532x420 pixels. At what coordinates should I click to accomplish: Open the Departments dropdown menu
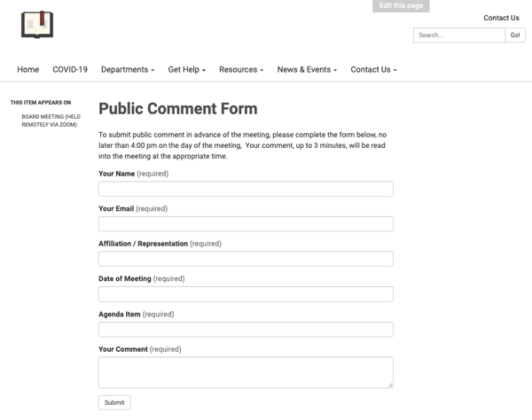128,69
